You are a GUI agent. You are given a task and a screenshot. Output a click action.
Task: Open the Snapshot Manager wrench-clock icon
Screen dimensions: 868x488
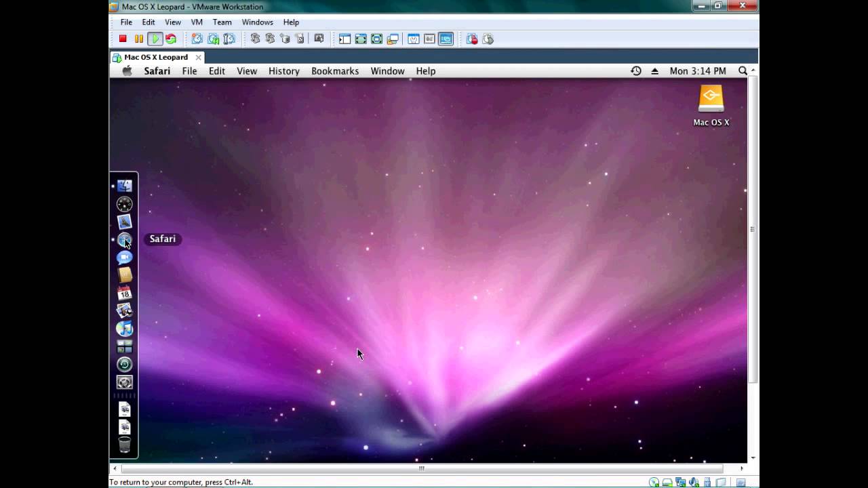click(x=229, y=39)
